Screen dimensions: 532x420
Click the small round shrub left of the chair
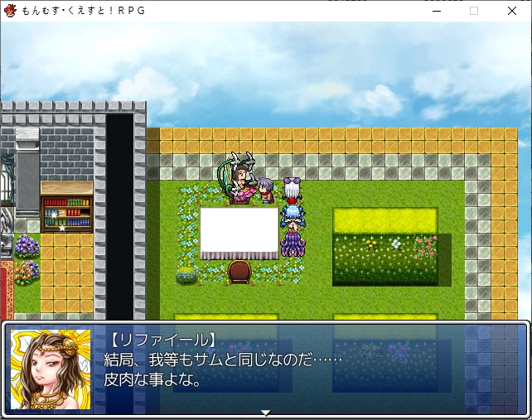click(186, 275)
